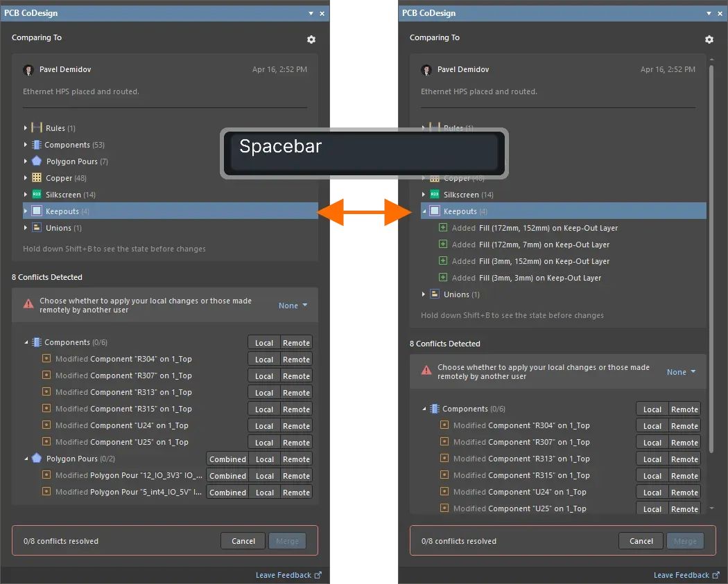The image size is (728, 584).
Task: Set all Components to Remote in left panel
Action: pos(296,343)
